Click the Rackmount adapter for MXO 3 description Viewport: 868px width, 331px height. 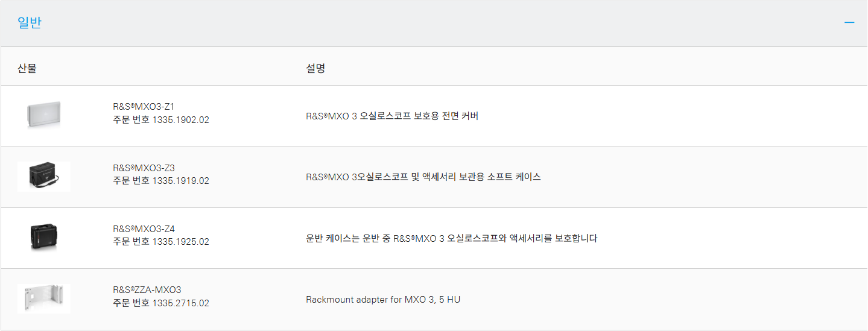pyautogui.click(x=383, y=300)
